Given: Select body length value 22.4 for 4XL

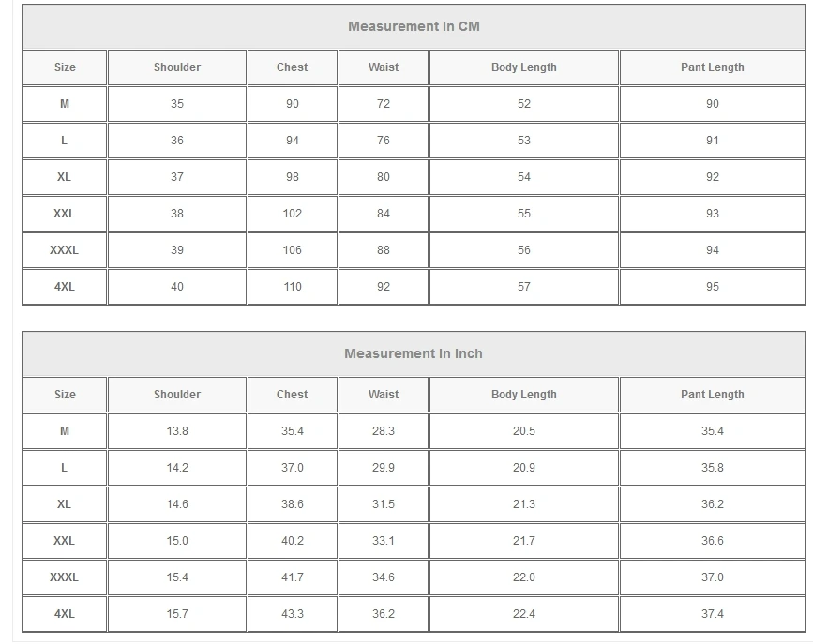Looking at the screenshot, I should (523, 614).
